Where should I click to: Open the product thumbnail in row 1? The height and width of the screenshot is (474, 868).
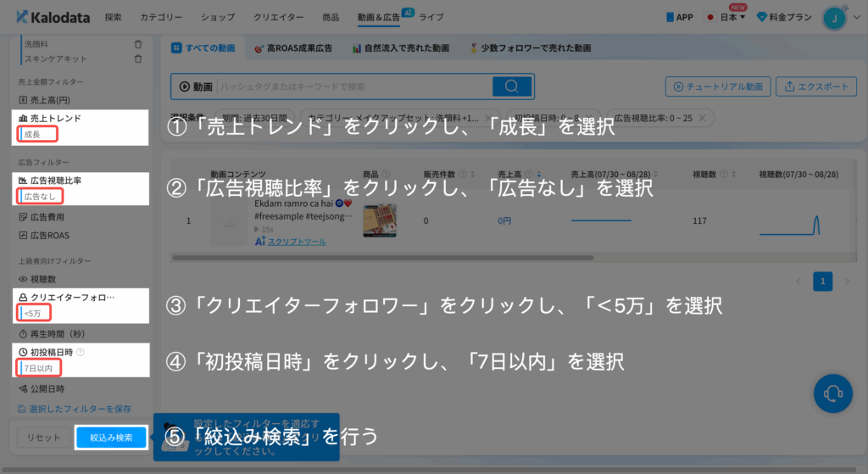[380, 220]
